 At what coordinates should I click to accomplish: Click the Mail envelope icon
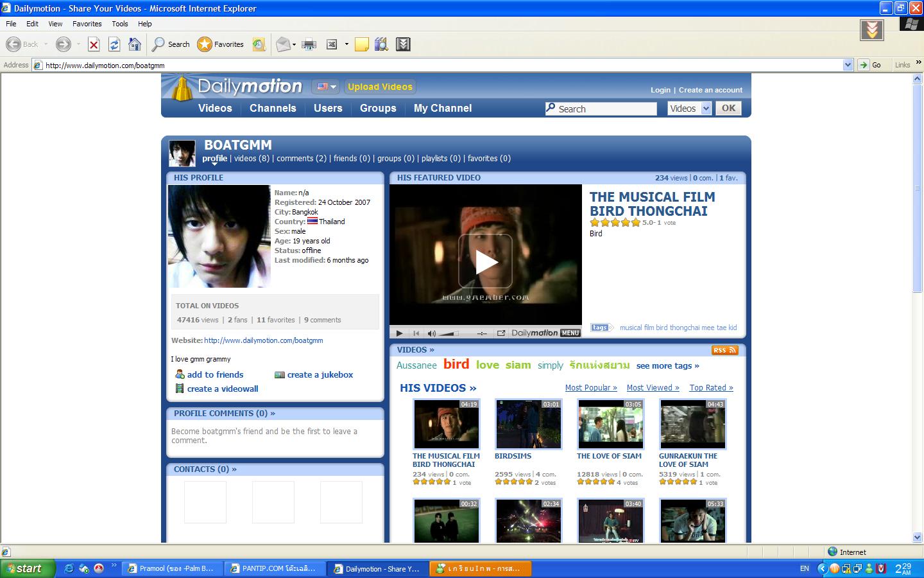point(283,44)
